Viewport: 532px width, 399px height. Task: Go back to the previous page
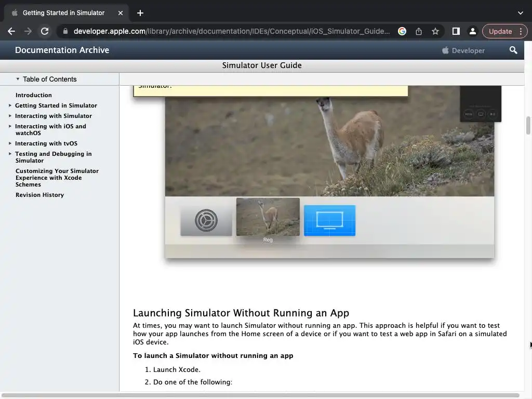point(11,31)
